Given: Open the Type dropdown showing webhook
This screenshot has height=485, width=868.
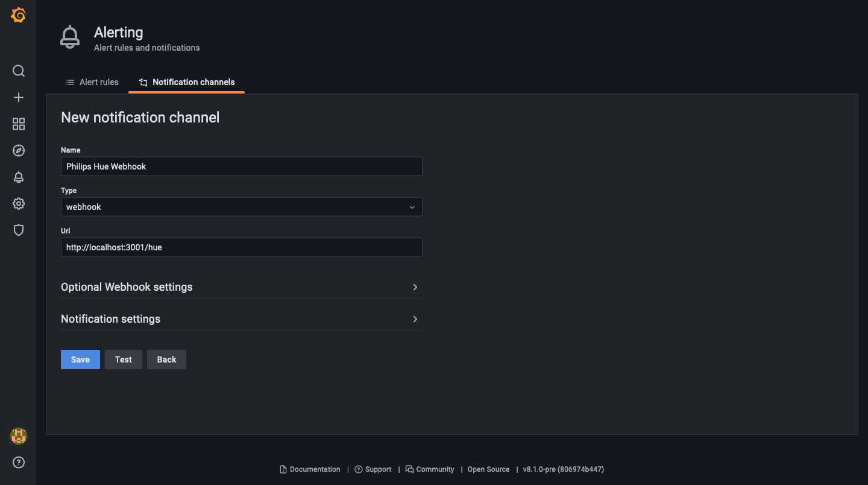Looking at the screenshot, I should [241, 207].
